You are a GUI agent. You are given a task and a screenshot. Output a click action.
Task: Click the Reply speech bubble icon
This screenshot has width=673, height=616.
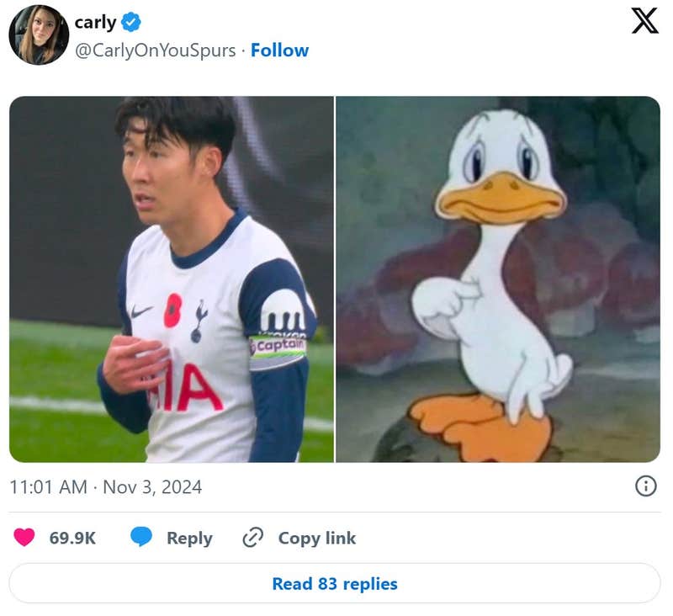coord(140,538)
